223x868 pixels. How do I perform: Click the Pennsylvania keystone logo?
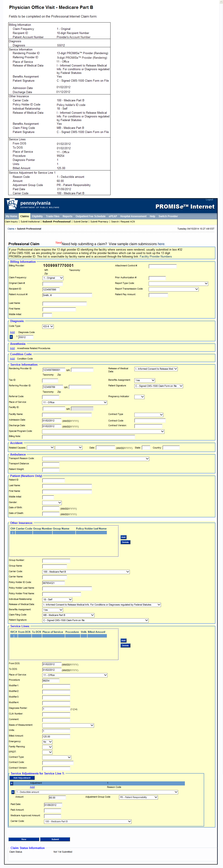[x=13, y=204]
